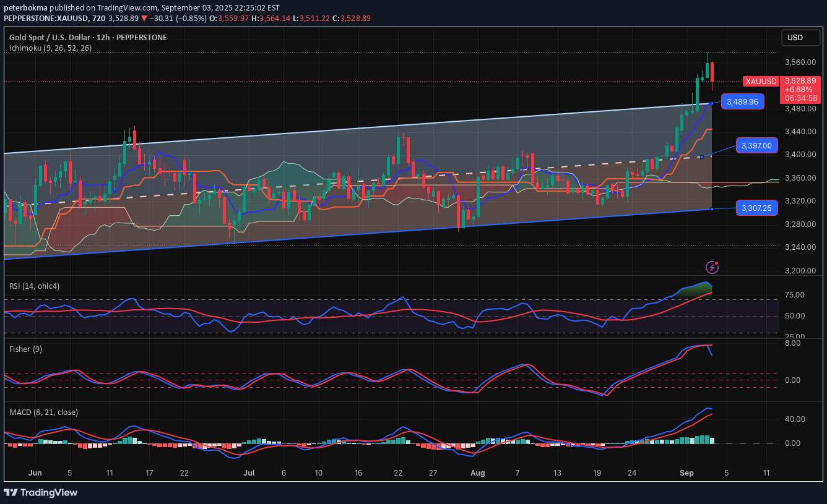Viewport: 827px width, 504px height.
Task: Click the 3,307.25 blue price label
Action: click(x=758, y=208)
